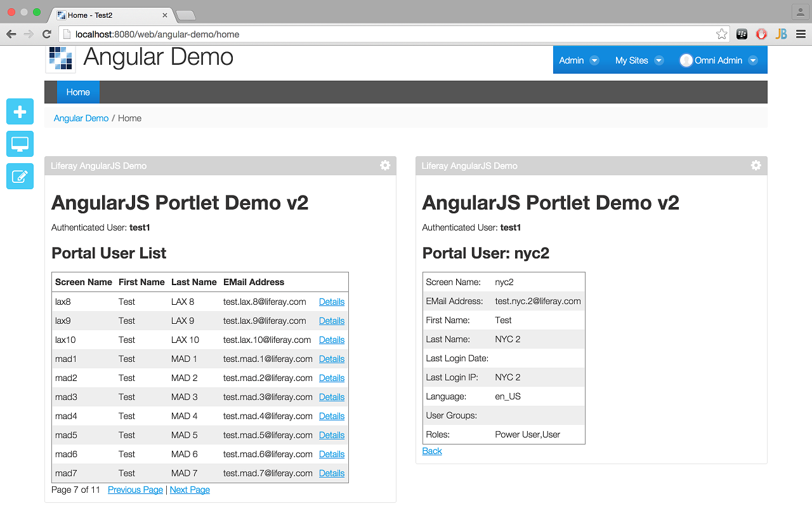Go to Next Page of users
812x508 pixels.
coord(190,490)
